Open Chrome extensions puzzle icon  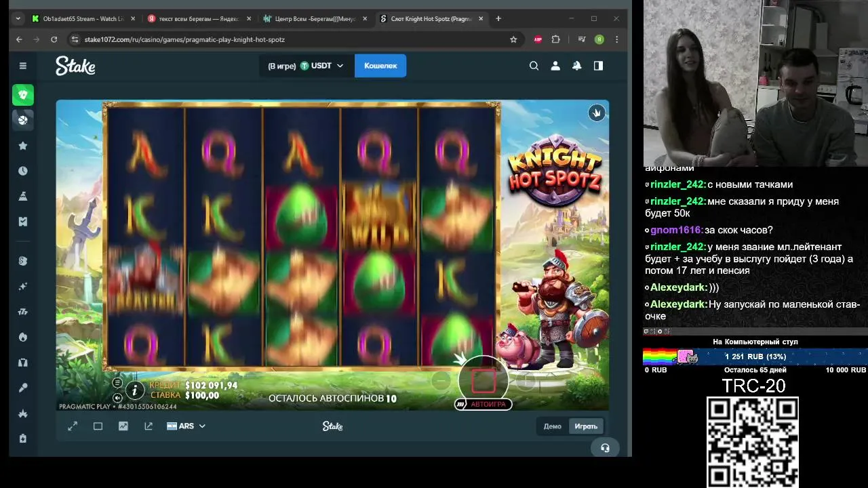[x=556, y=39]
